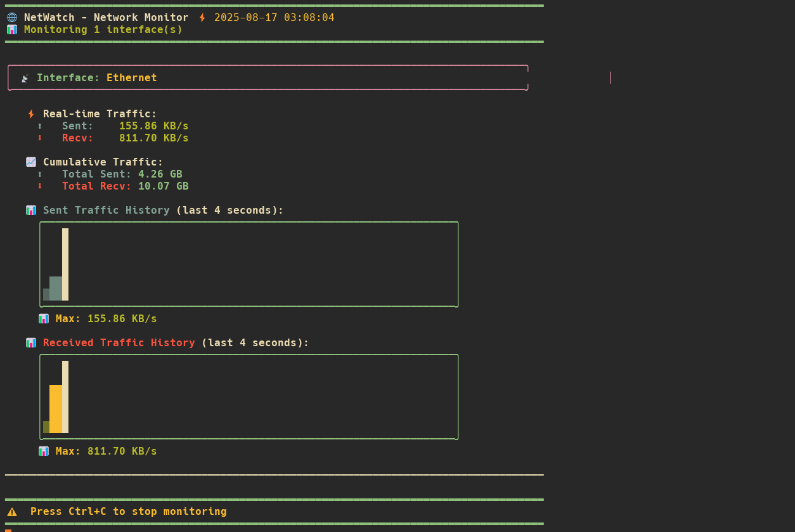Click the lightning bolt before the timestamp

coord(202,17)
